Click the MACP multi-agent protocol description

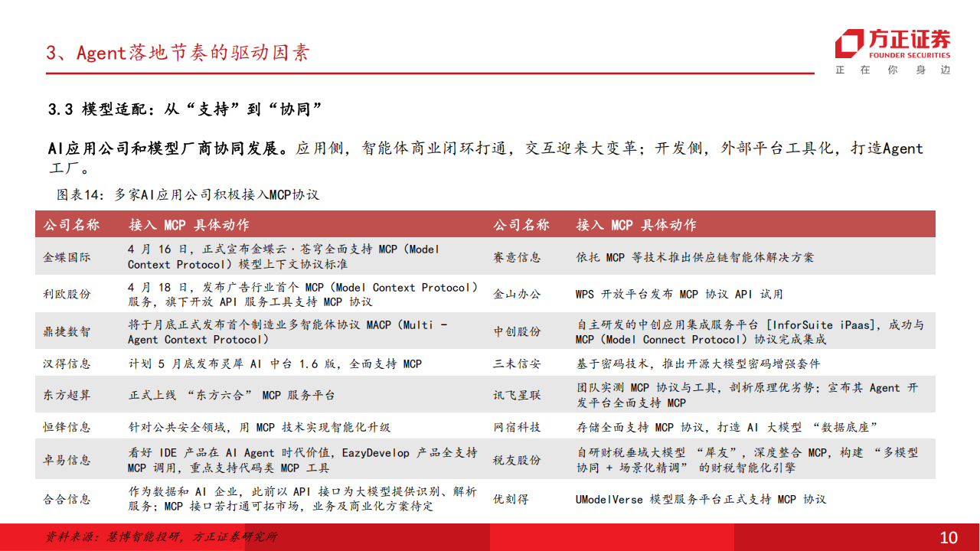[x=288, y=332]
